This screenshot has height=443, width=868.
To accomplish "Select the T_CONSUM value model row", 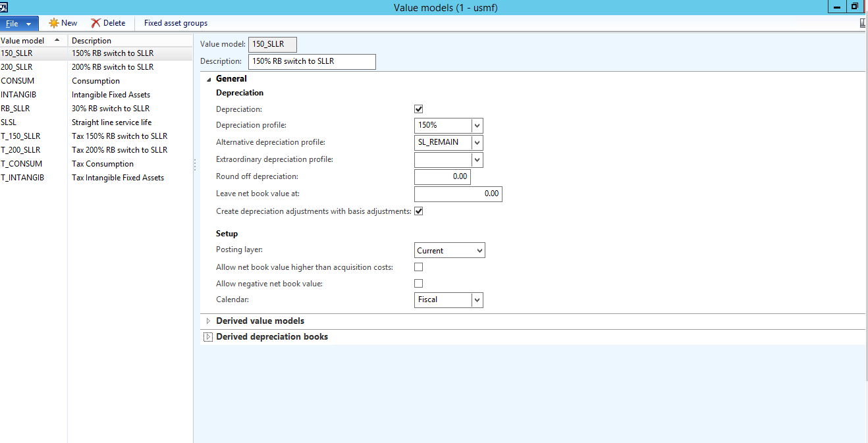I will (x=96, y=164).
